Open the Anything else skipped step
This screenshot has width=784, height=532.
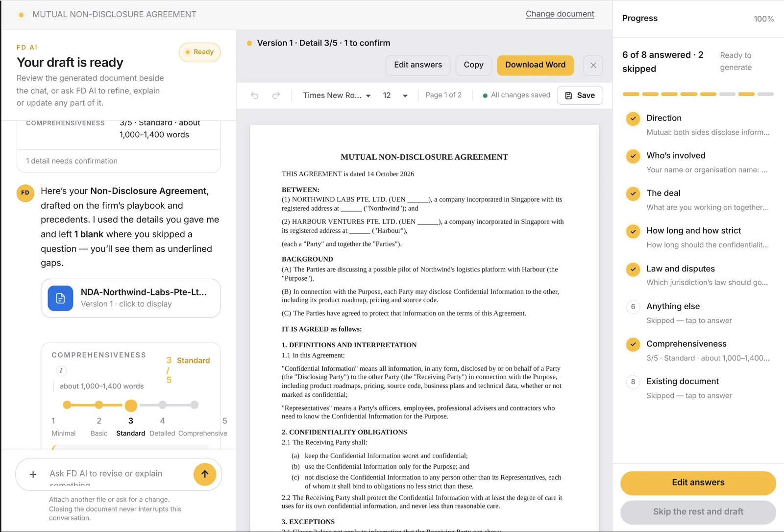[x=698, y=313]
